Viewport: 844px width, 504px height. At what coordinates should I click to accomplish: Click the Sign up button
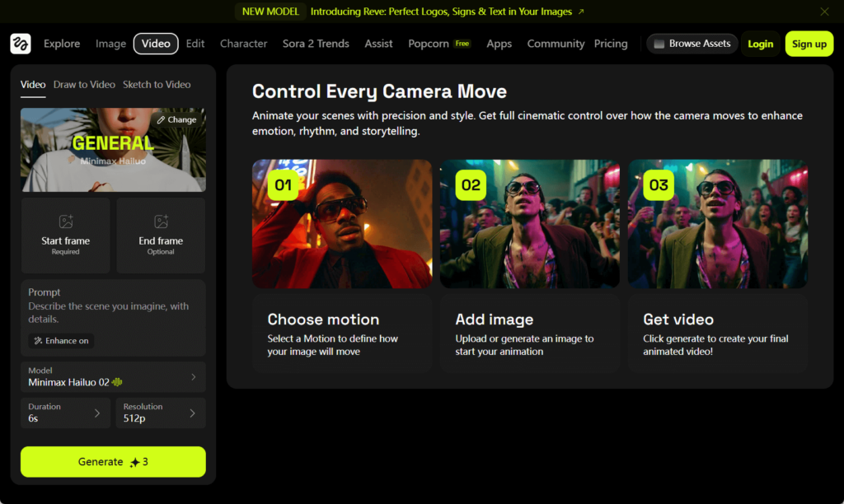pyautogui.click(x=809, y=44)
